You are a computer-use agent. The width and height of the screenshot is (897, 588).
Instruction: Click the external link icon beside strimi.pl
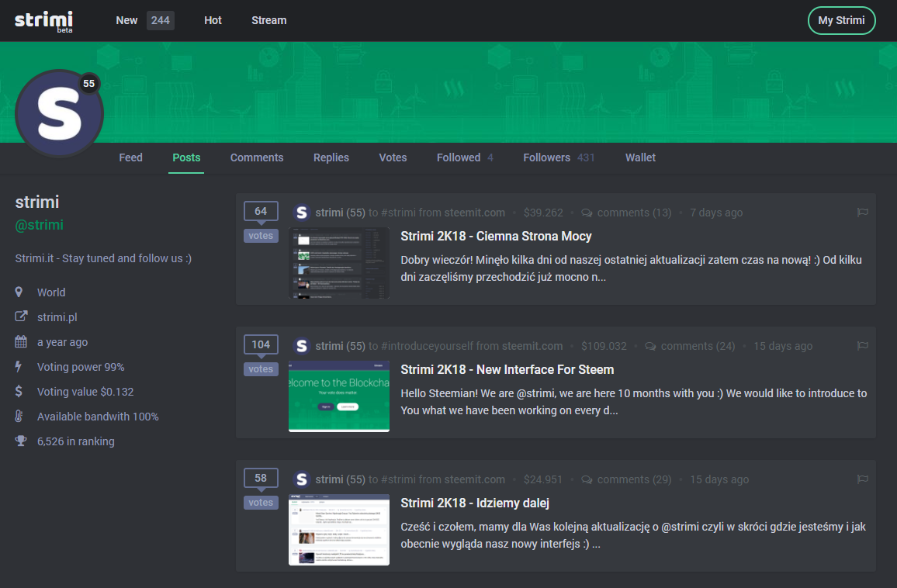click(x=21, y=316)
